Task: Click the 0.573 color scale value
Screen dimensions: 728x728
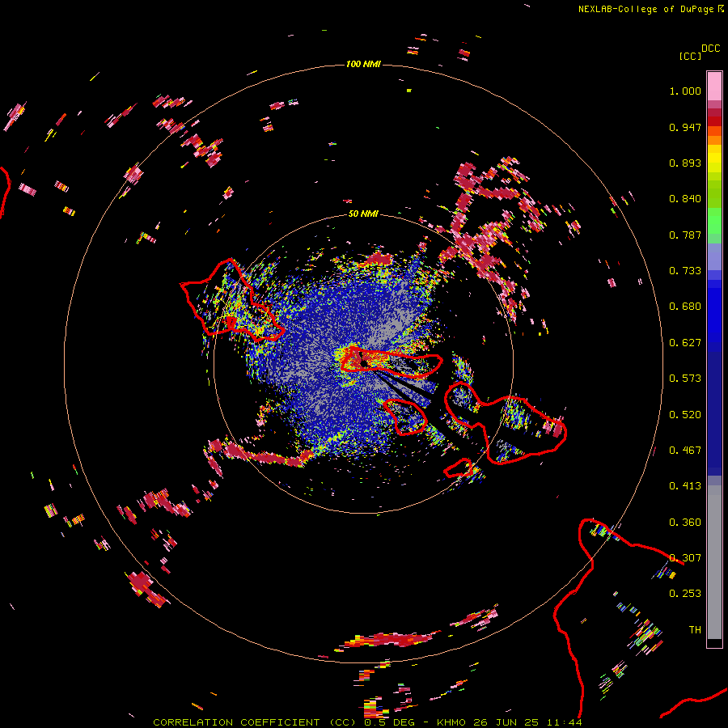Action: [x=685, y=379]
